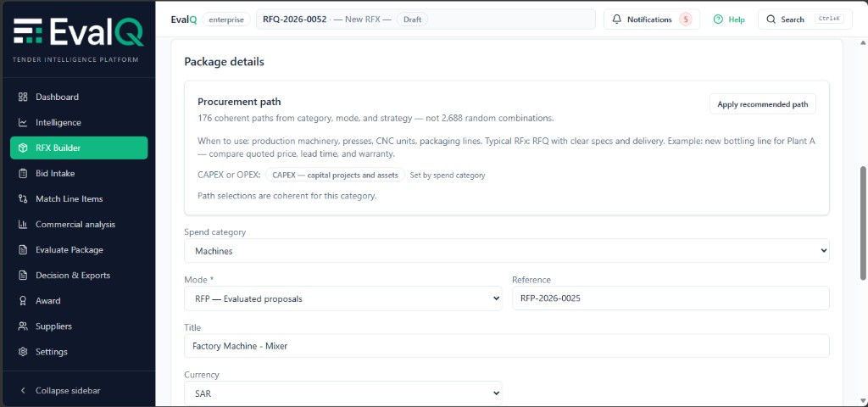The height and width of the screenshot is (407, 868).
Task: Click TENDER INTELLIGENCE PLATFORM tagline
Action: pos(75,59)
